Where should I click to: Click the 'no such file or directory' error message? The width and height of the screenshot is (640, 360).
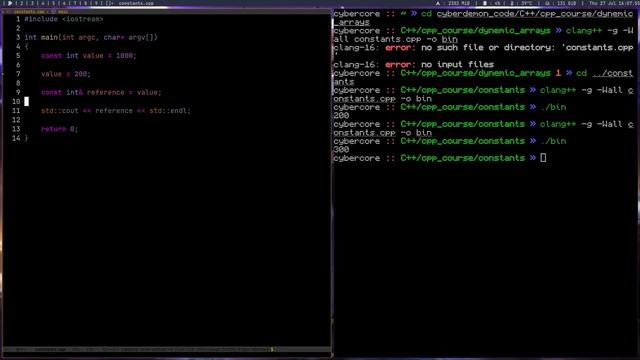[x=527, y=48]
